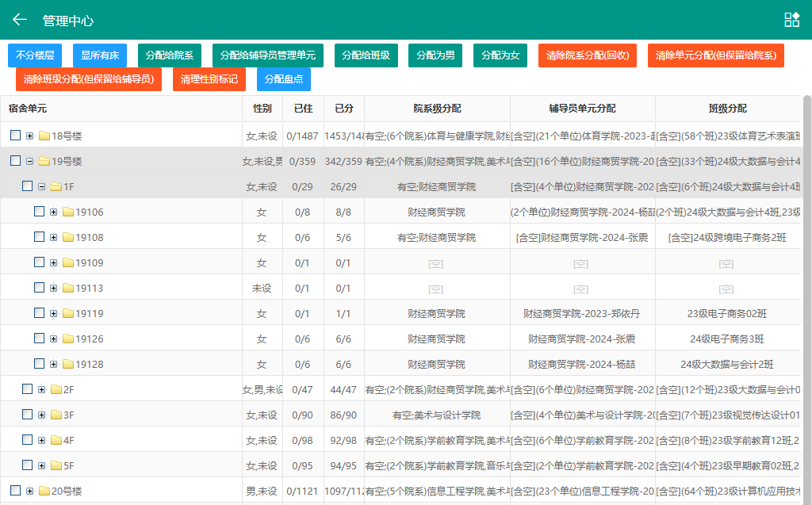Collapse the 19号楼 tree node
Viewport: 812px width, 505px height.
(x=30, y=162)
